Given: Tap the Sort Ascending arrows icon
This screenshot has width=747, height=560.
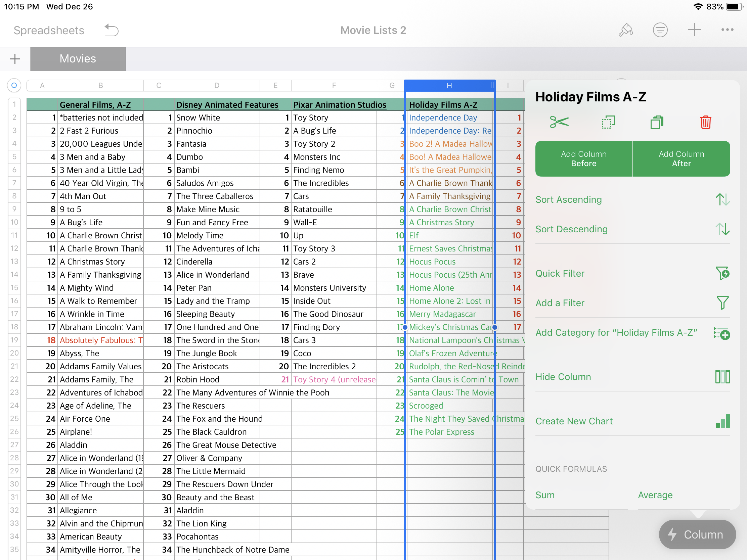Looking at the screenshot, I should tap(722, 199).
